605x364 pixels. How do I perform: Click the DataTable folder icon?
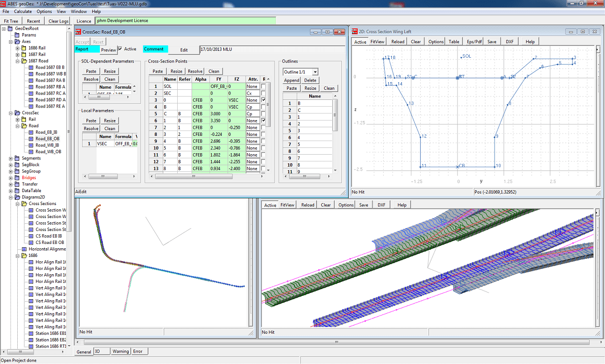(x=17, y=191)
